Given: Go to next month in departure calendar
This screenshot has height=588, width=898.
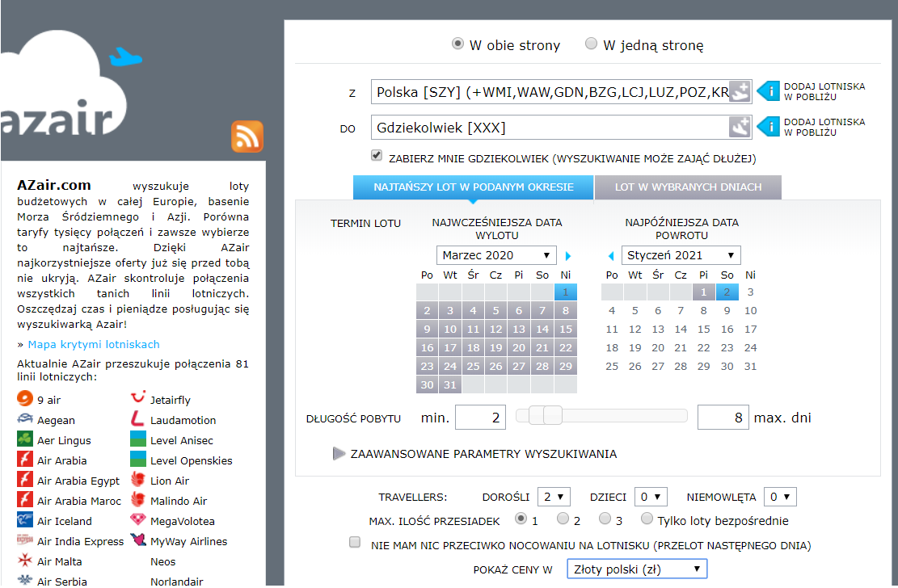Looking at the screenshot, I should (568, 256).
